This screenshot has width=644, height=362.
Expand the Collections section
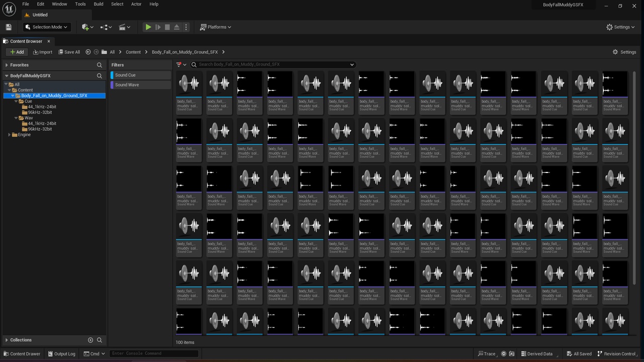click(x=7, y=340)
